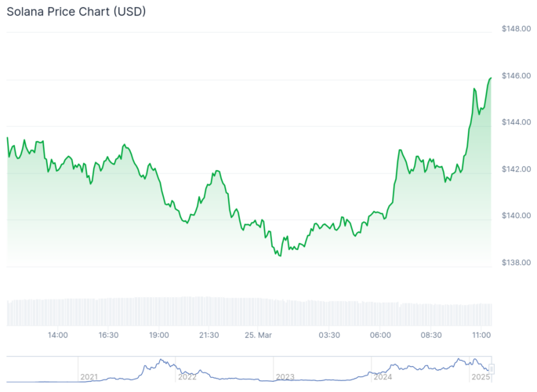Click 2022 in the range navigator
This screenshot has width=537, height=392.
[x=187, y=377]
